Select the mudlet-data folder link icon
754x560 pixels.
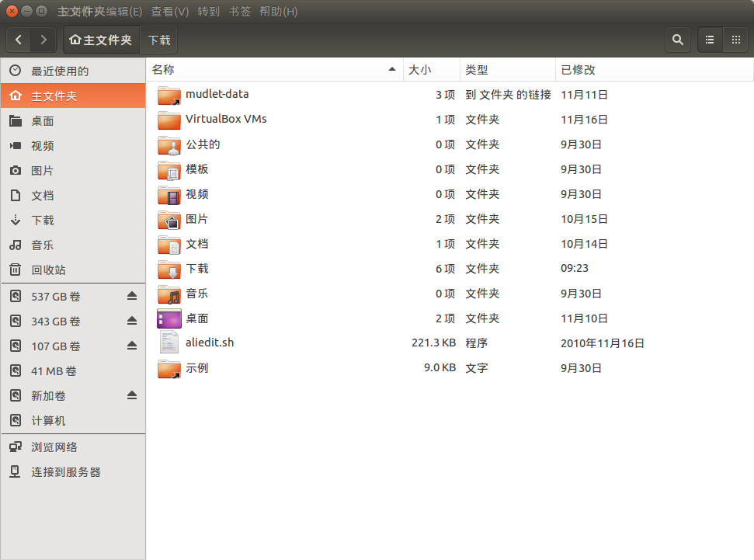point(169,95)
